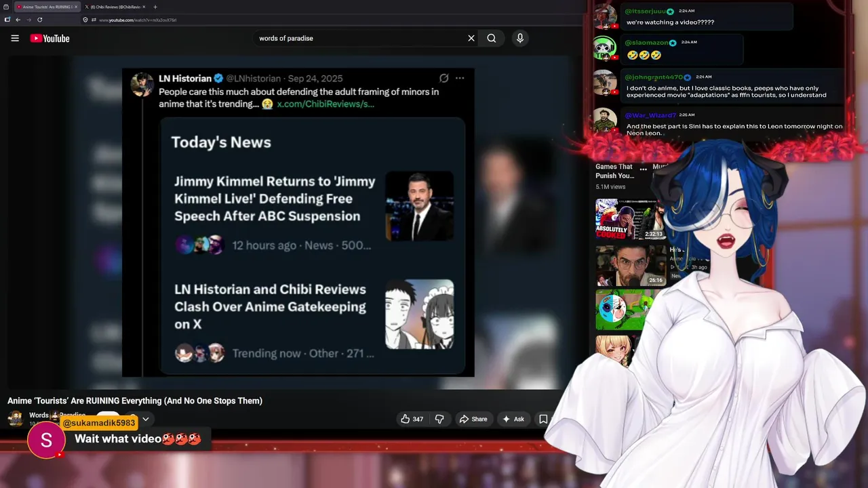The image size is (868, 488).
Task: Open the browser sidebar panel icon
Action: [x=7, y=20]
